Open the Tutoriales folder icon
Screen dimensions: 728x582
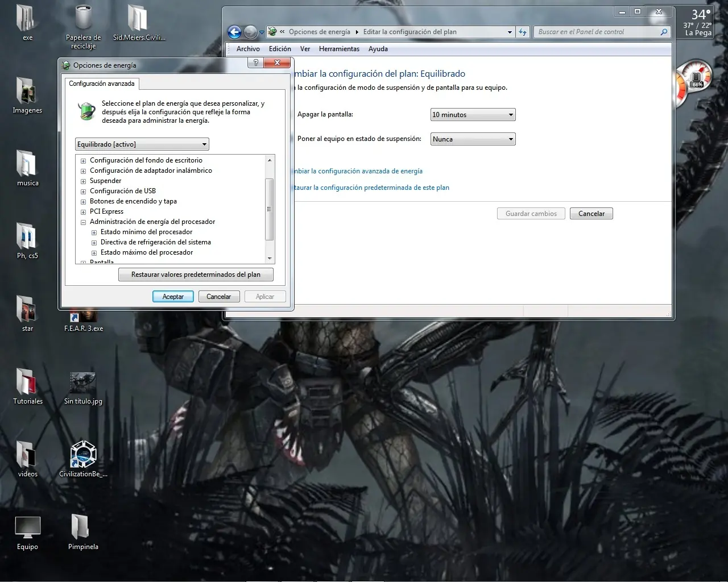coord(27,386)
